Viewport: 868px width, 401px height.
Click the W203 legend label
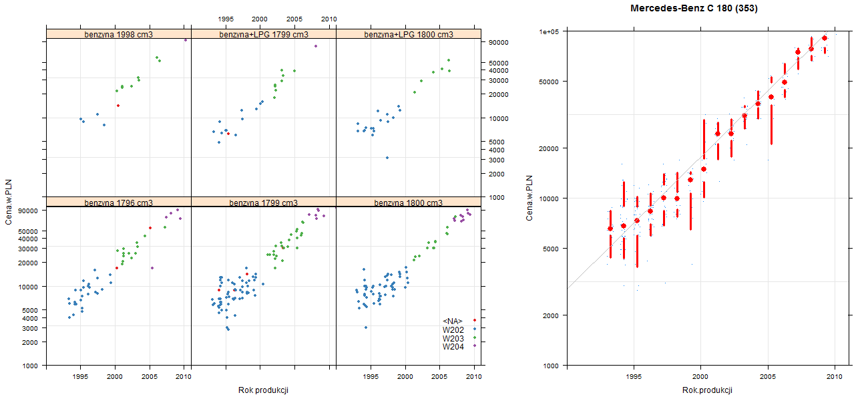point(453,338)
